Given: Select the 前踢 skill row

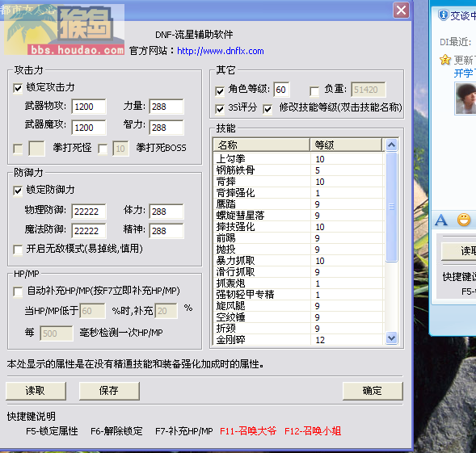Looking at the screenshot, I should click(x=299, y=238).
